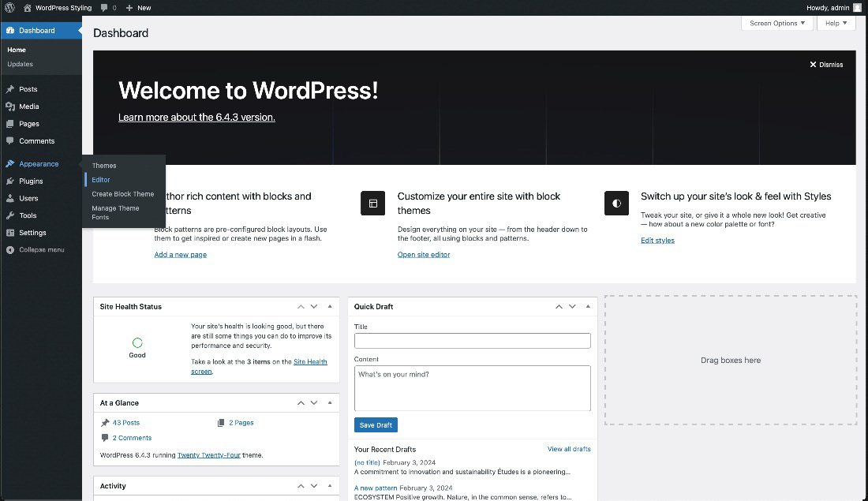Click the Comments bubble icon in sidebar
The width and height of the screenshot is (868, 501).
pos(10,140)
